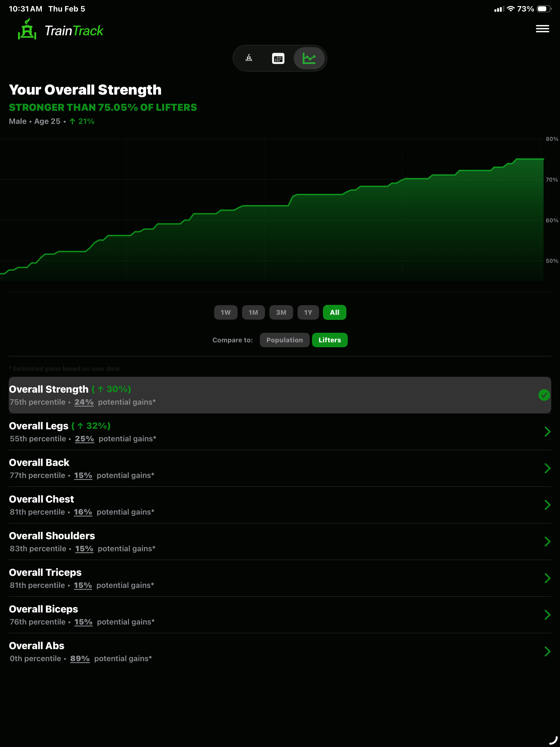Open Overall Abs chevron
The width and height of the screenshot is (560, 747).
pos(547,651)
